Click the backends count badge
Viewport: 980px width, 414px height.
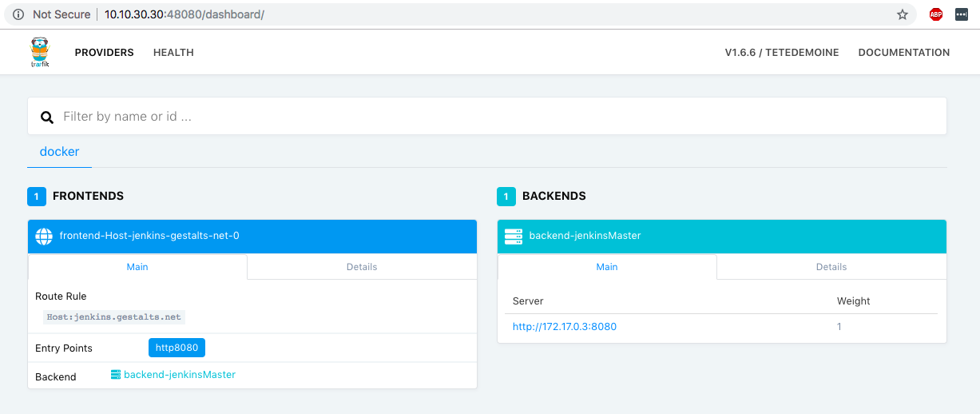(x=506, y=196)
